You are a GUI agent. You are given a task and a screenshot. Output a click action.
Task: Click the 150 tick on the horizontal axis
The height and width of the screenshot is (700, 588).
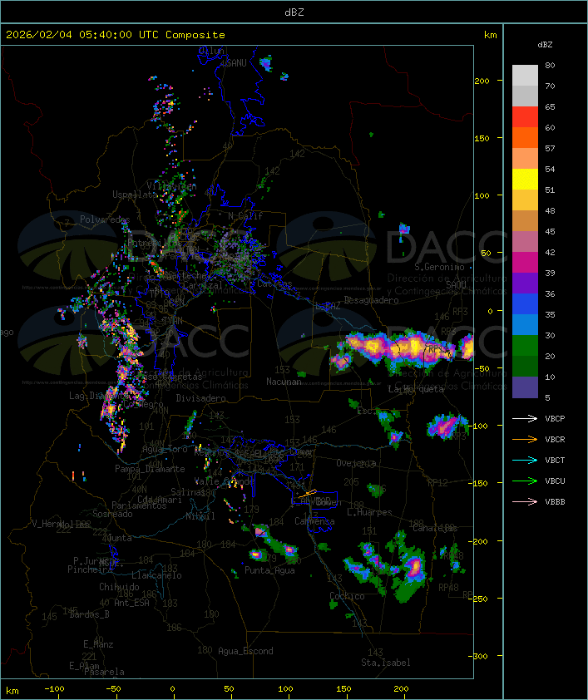click(x=343, y=689)
